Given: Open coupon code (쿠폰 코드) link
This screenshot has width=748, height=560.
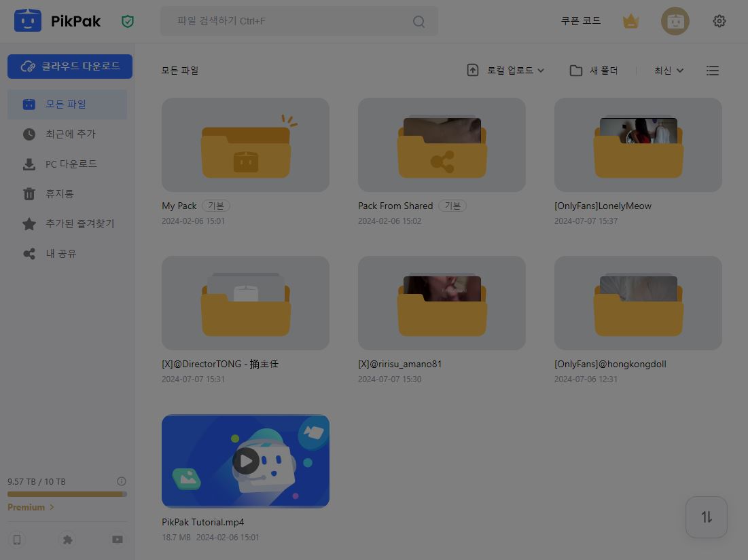Looking at the screenshot, I should (581, 21).
